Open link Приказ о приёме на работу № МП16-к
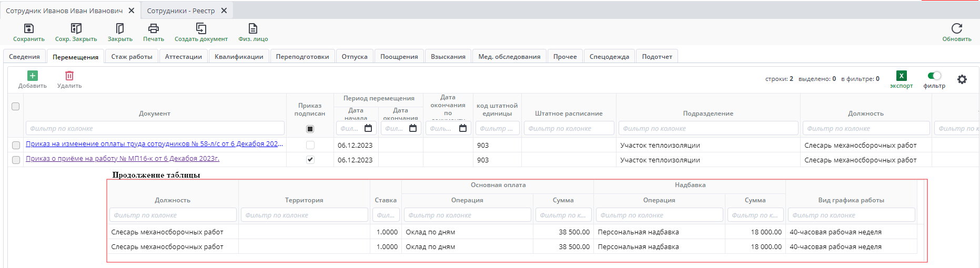980x268 pixels. pos(123,159)
